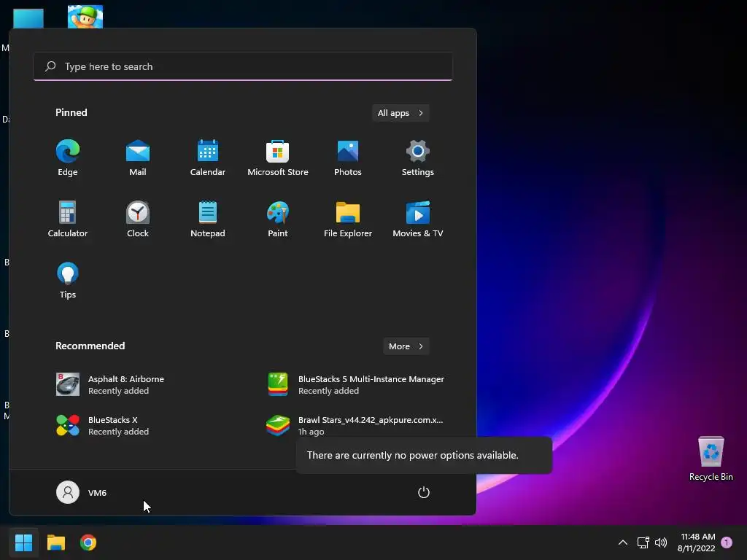Open Edge from pinned apps
The image size is (747, 560).
(68, 158)
